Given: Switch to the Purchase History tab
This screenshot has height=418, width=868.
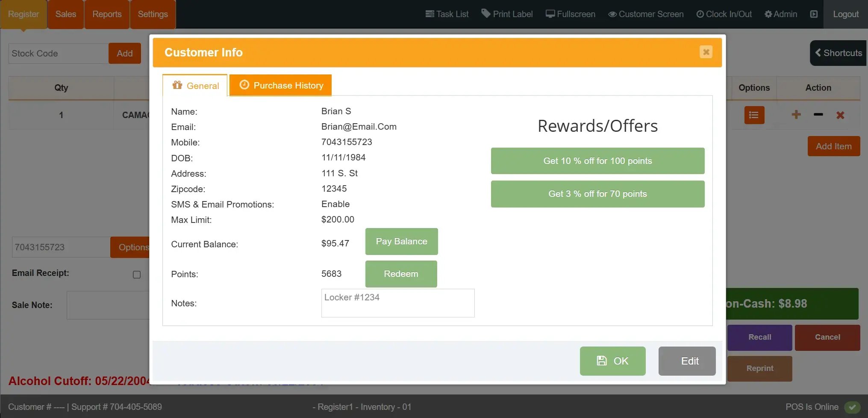Looking at the screenshot, I should point(281,86).
